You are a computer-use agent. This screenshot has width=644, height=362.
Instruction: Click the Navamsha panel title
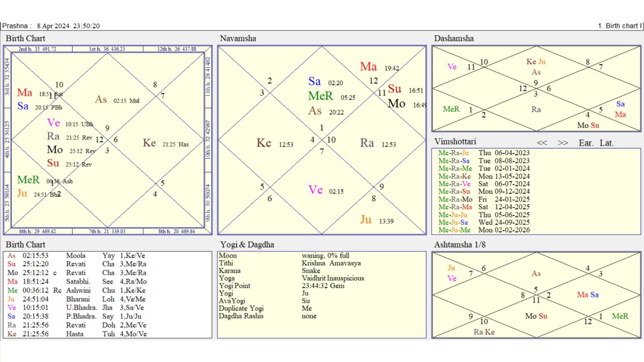coord(238,38)
